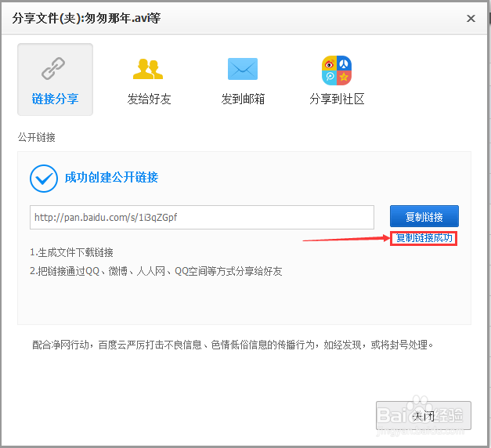Click the 1.生成文件下载链接 instruction line
This screenshot has width=491, height=448.
click(x=71, y=252)
